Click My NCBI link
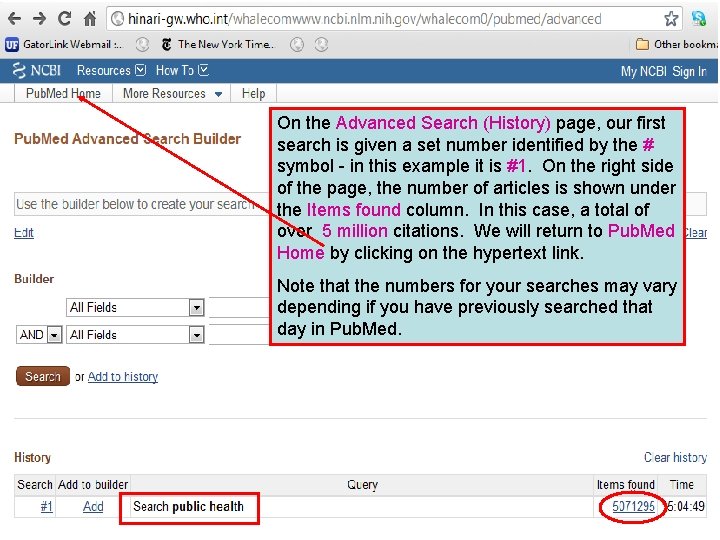The image size is (720, 540). [x=643, y=72]
